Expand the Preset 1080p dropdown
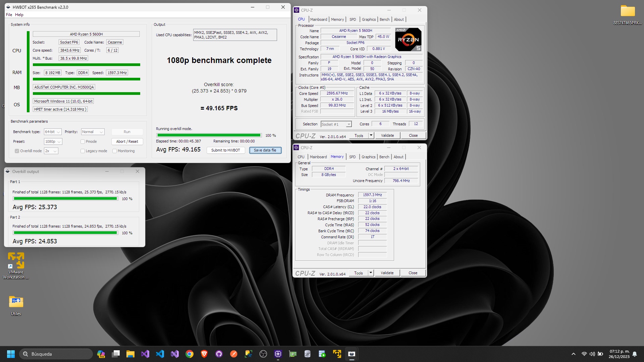This screenshot has height=362, width=644. (x=53, y=141)
